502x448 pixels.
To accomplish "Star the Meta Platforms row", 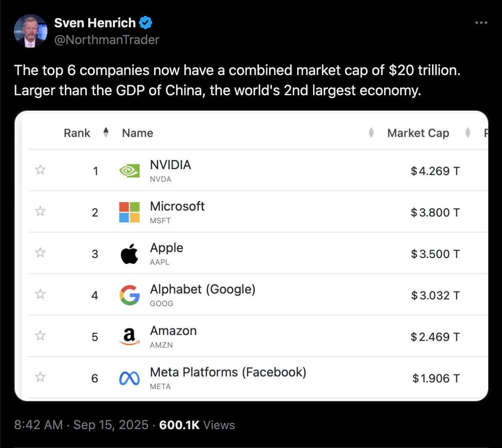I will [40, 377].
